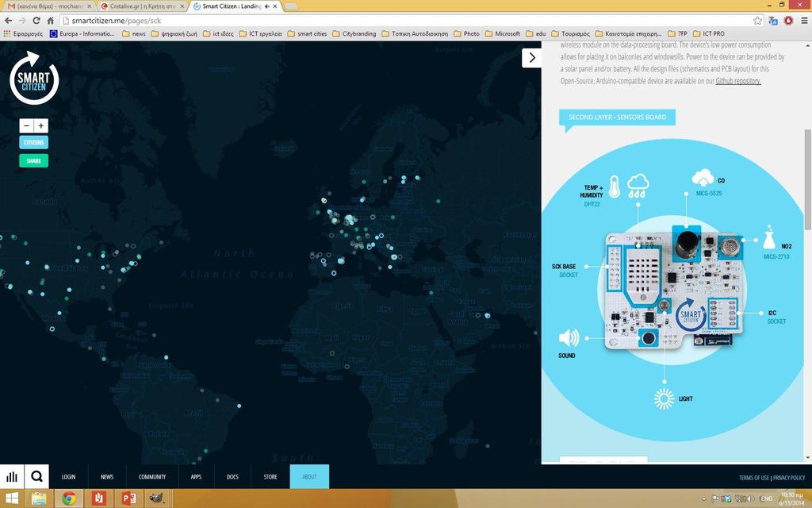Screen dimensions: 812x508
Task: Expand the Microsoft bookmark folder
Action: pyautogui.click(x=502, y=33)
